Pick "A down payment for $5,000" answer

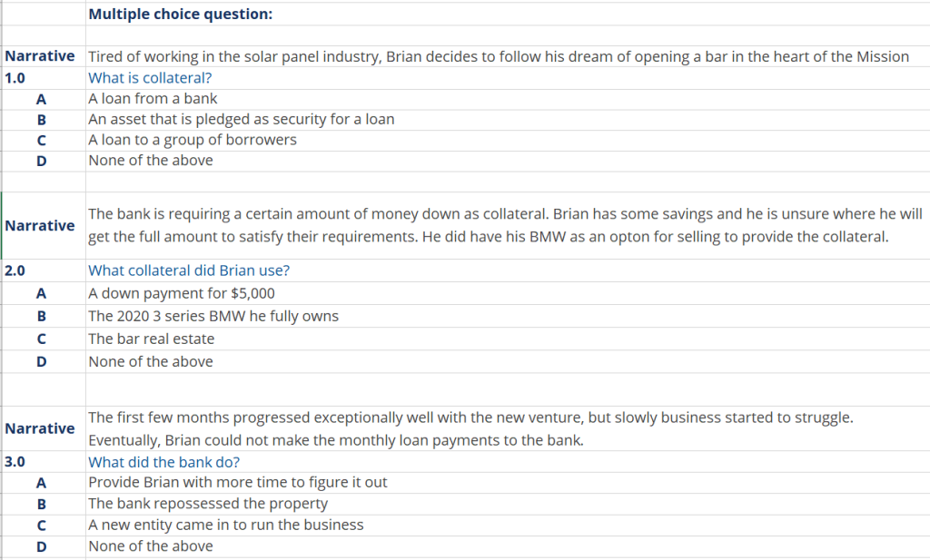(x=181, y=293)
